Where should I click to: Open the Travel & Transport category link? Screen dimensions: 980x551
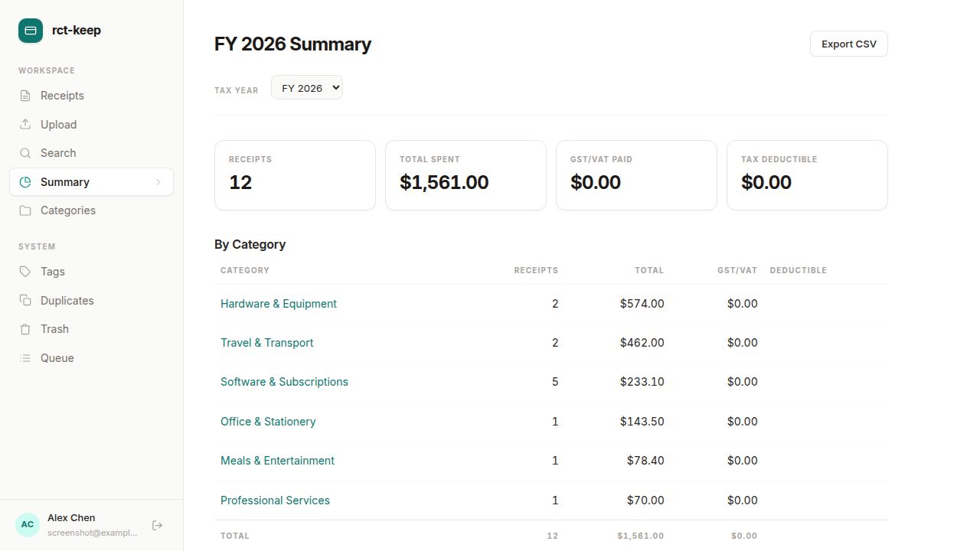click(x=266, y=342)
